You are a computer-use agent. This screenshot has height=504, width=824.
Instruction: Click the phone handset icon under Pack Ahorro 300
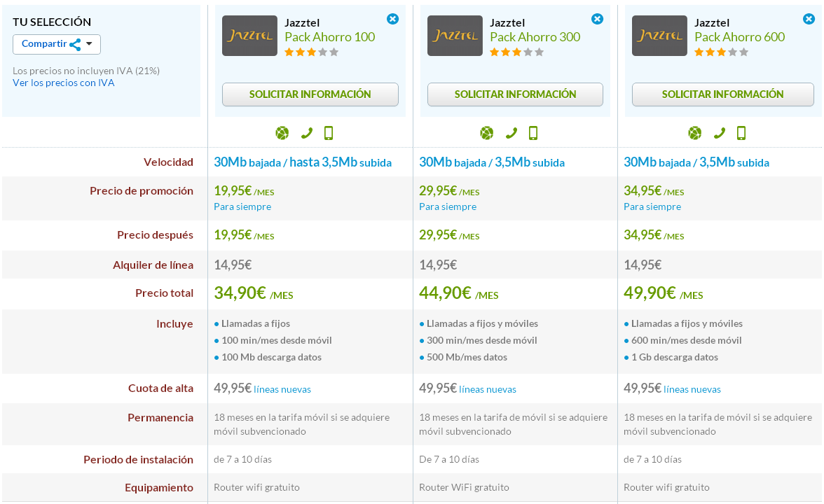point(511,133)
